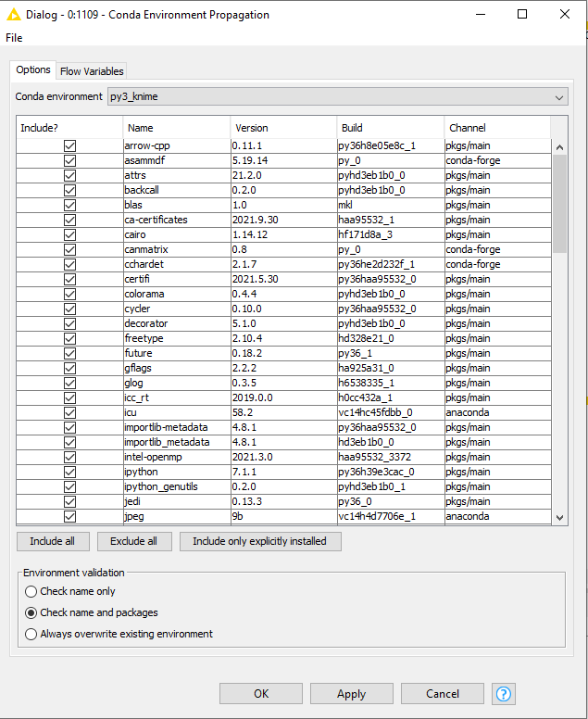
Task: Click the scrollbar up arrow
Action: tap(559, 147)
